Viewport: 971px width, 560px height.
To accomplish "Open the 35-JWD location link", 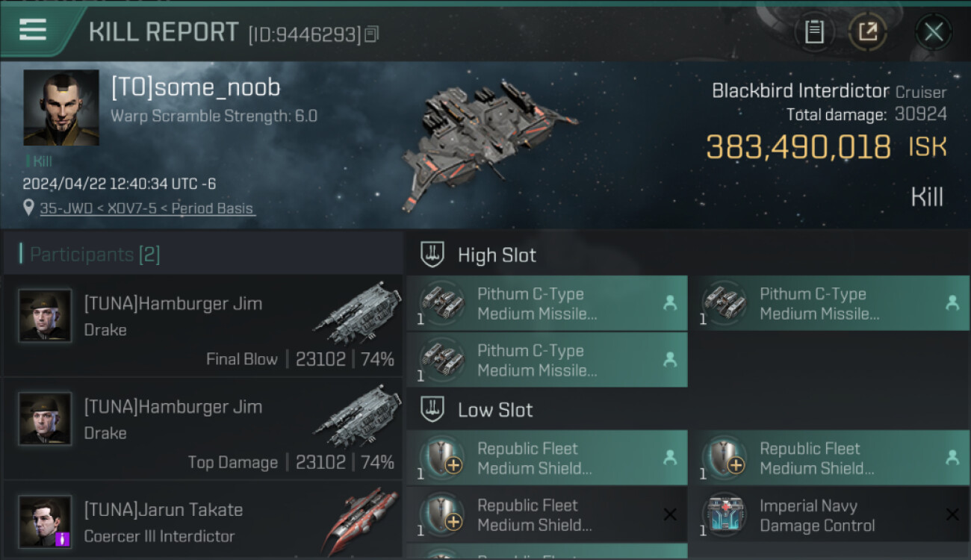I will click(147, 208).
